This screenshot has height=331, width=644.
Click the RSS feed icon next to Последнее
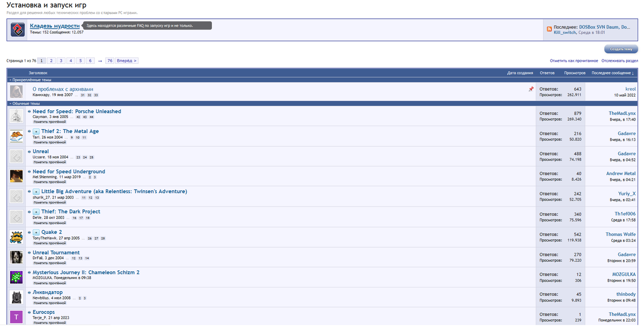pyautogui.click(x=550, y=30)
